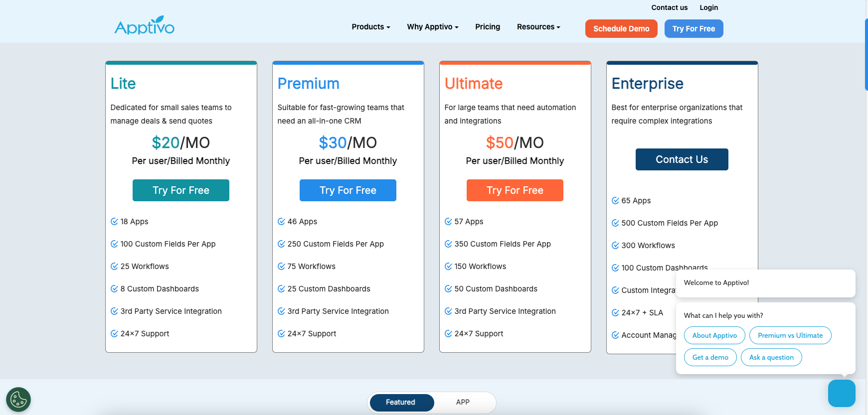Image resolution: width=868 pixels, height=415 pixels.
Task: Click check icon beside 100 Custom Fields Per App
Action: [114, 244]
